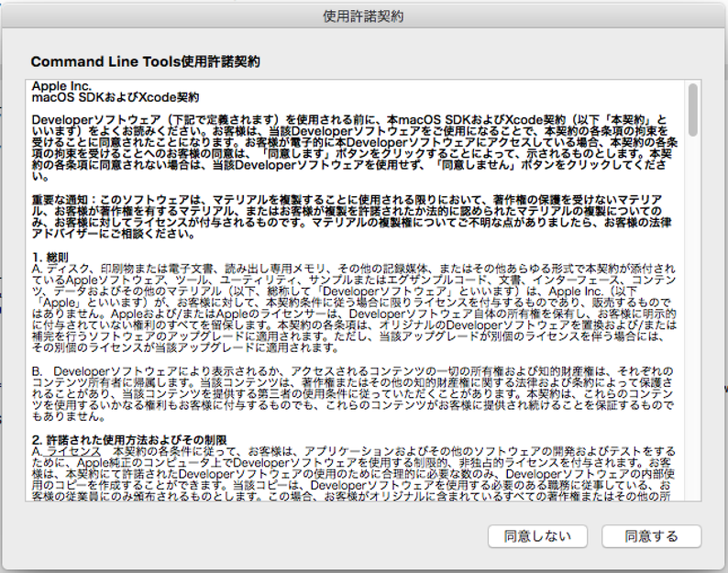Click the vertical scrollbar thumb

click(692, 107)
